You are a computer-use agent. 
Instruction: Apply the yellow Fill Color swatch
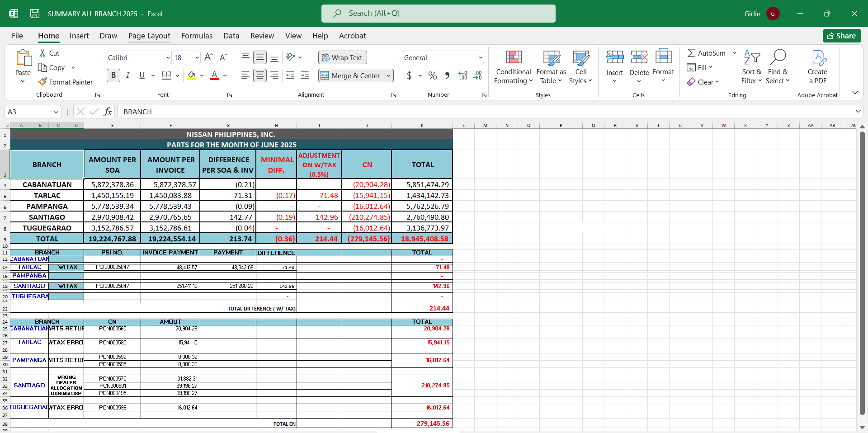[191, 75]
